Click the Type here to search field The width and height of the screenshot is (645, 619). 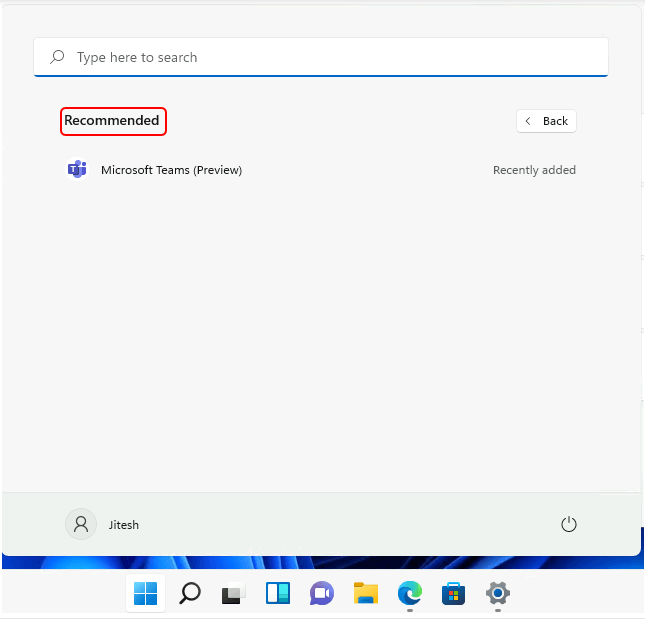321,57
